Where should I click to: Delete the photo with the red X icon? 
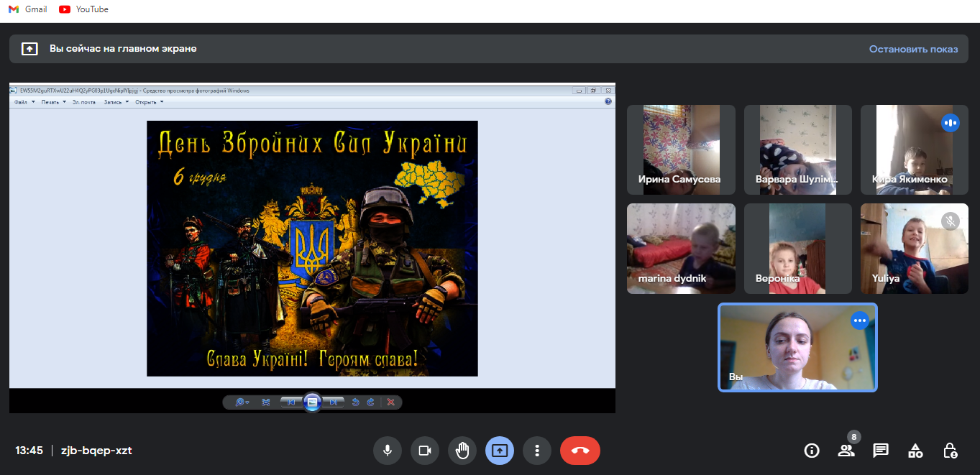(390, 402)
